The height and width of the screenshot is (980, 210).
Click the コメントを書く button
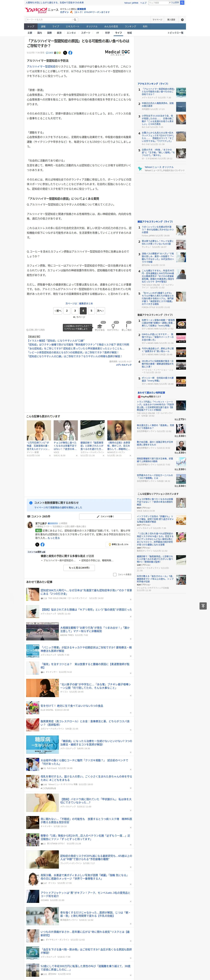tap(105, 516)
